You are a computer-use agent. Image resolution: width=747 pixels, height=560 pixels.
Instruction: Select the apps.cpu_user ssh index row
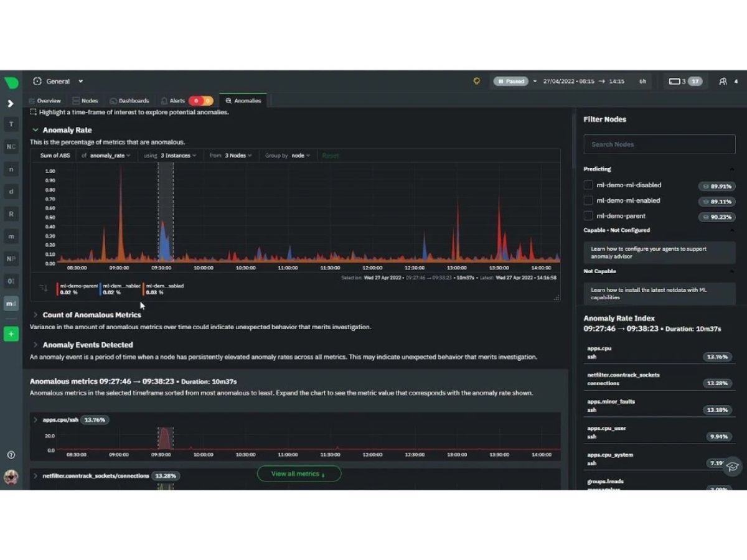click(x=659, y=432)
